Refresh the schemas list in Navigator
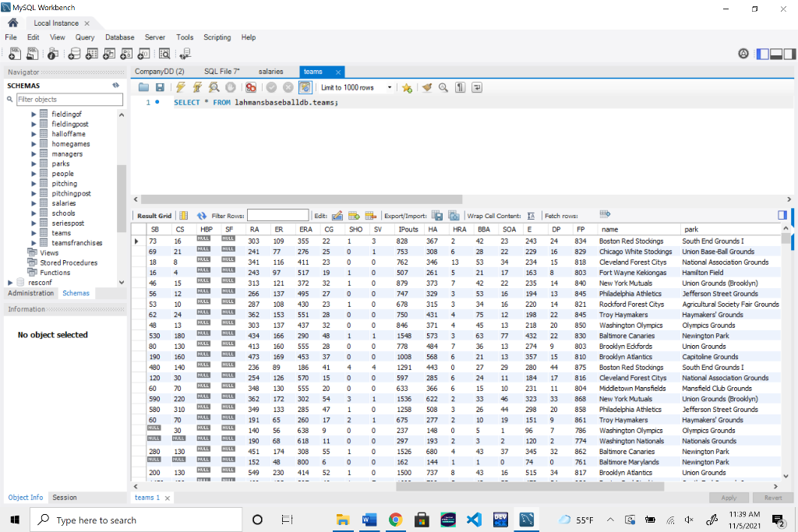798x532 pixels. coord(115,85)
